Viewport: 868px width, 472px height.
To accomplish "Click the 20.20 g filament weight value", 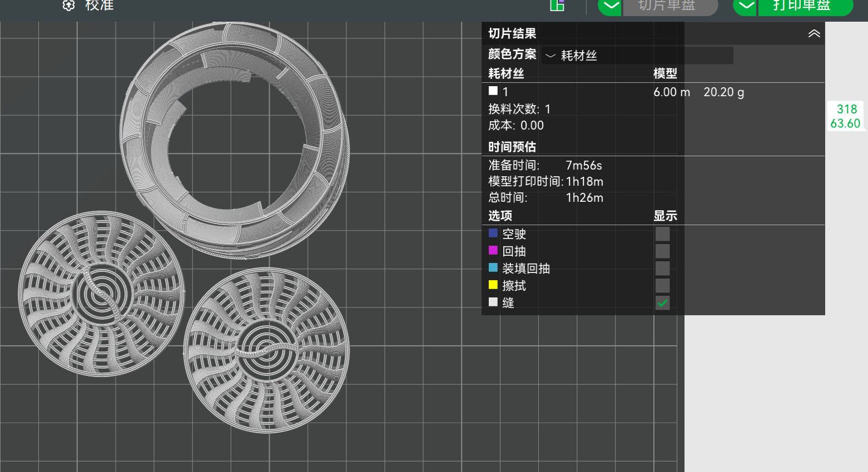I will 724,92.
